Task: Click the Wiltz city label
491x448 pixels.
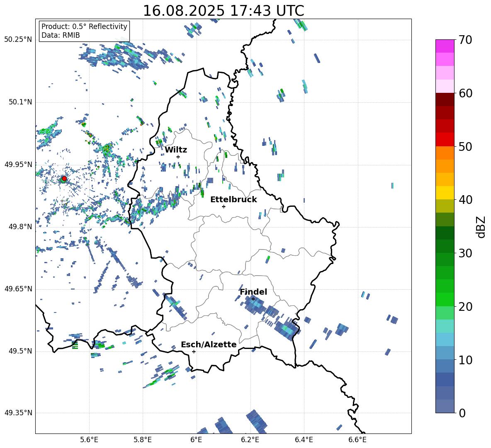Action: tap(176, 150)
